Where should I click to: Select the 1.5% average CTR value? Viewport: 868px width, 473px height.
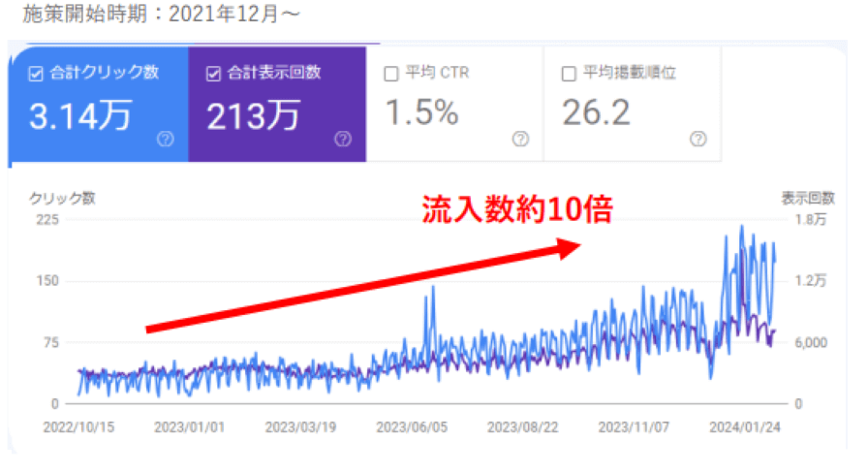(421, 112)
